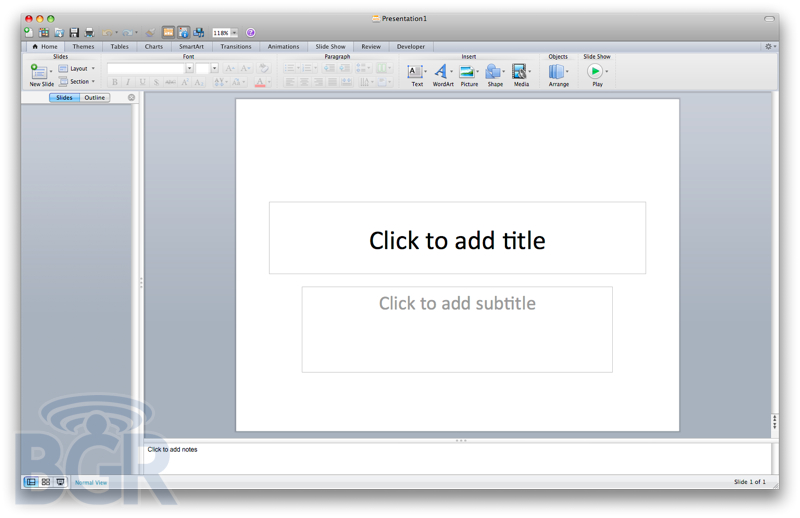Click the title placeholder

click(x=457, y=238)
